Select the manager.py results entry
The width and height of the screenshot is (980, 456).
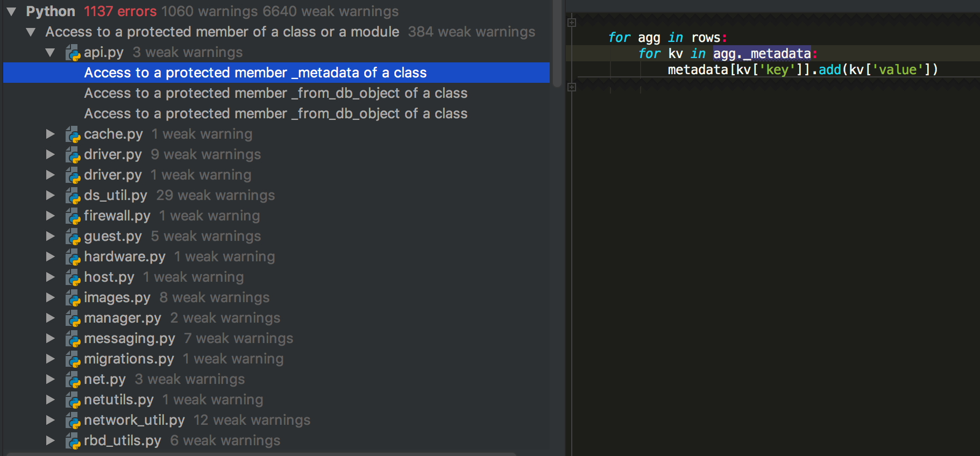click(x=123, y=318)
